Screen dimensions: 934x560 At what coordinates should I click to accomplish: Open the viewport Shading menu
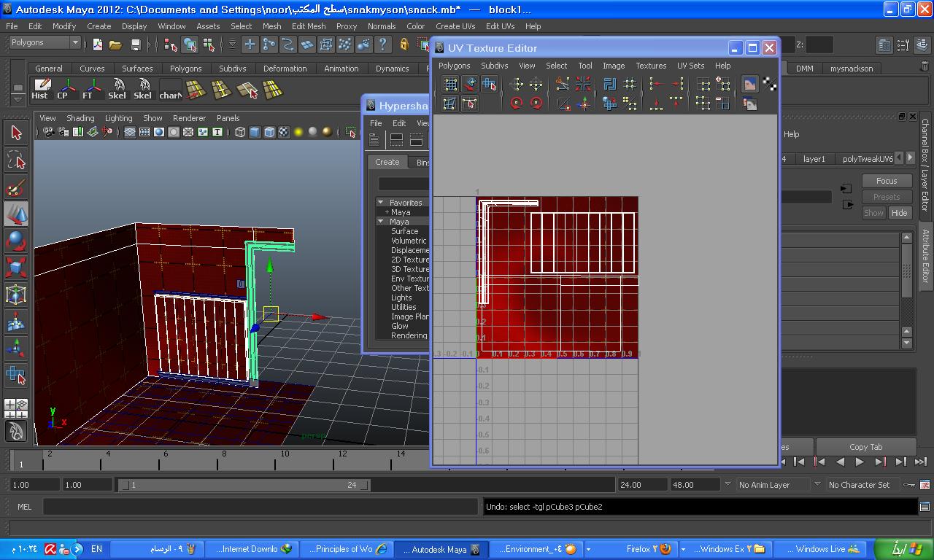coord(80,118)
